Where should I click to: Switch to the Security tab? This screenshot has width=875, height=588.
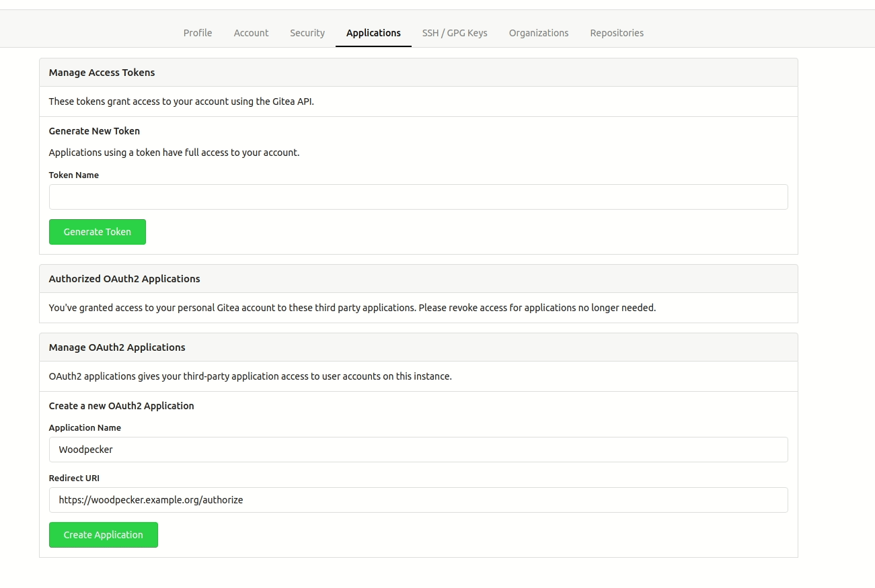307,32
